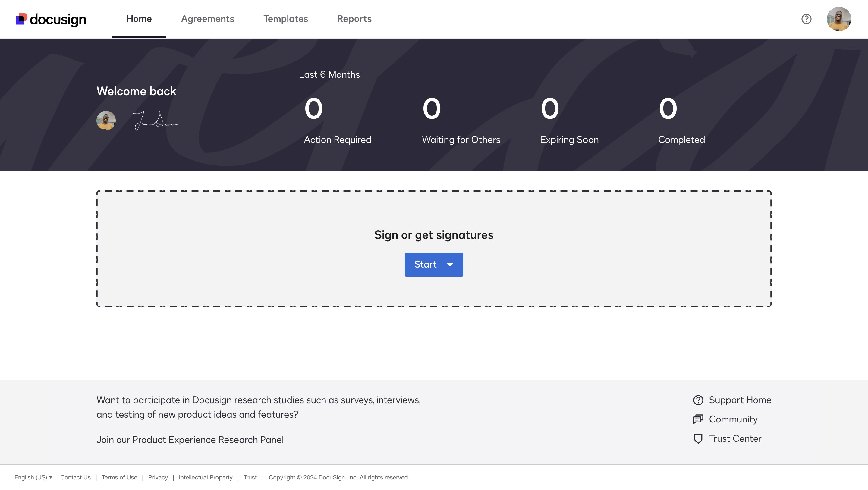Select the Home tab

click(x=139, y=19)
